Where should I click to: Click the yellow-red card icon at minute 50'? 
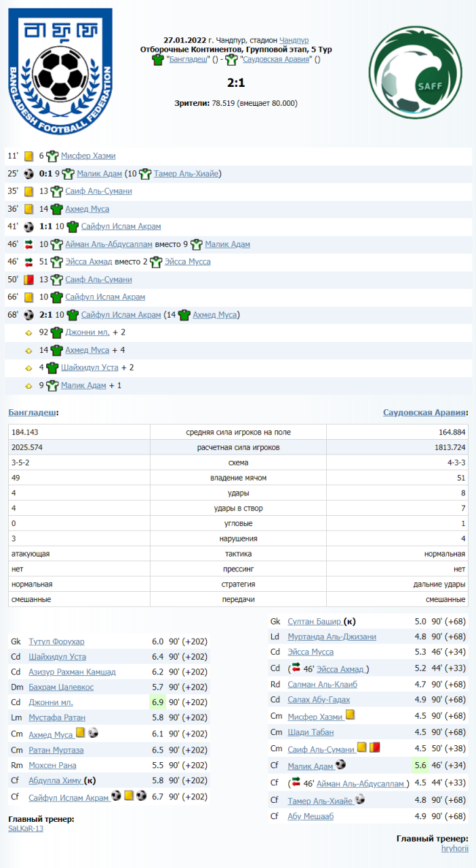point(29,280)
